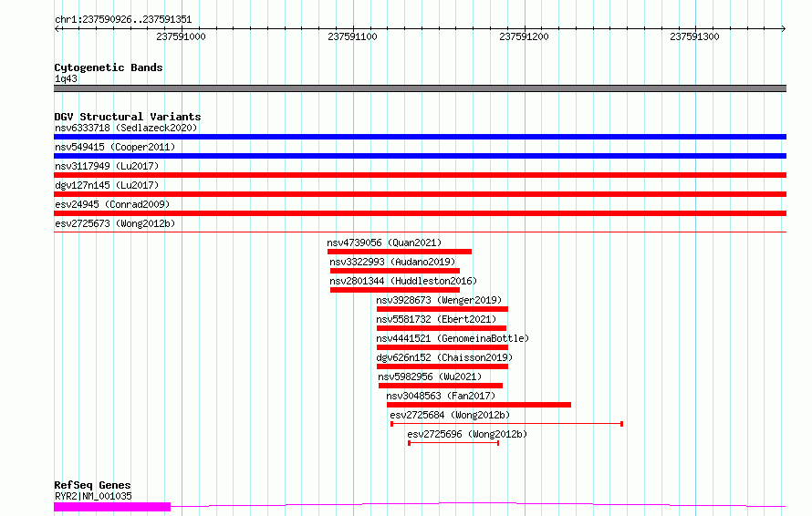Click the red esv24945 variant bar

coord(420,213)
